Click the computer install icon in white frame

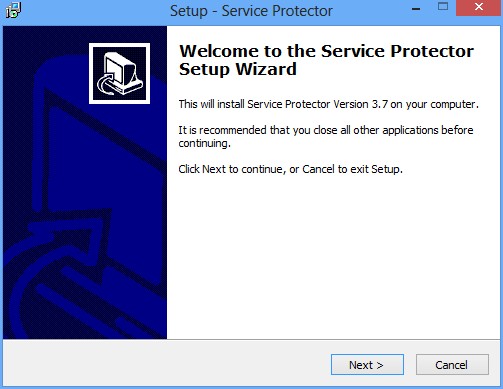click(119, 73)
